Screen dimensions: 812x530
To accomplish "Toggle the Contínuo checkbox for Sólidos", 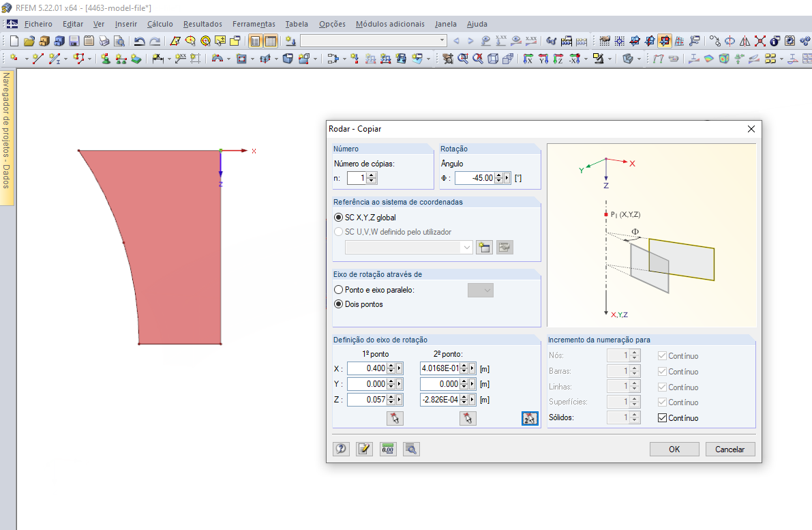I will [662, 417].
